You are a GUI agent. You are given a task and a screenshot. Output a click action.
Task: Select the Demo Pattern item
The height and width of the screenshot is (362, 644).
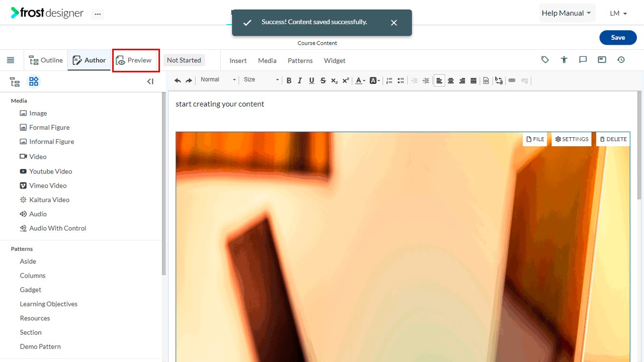click(40, 346)
